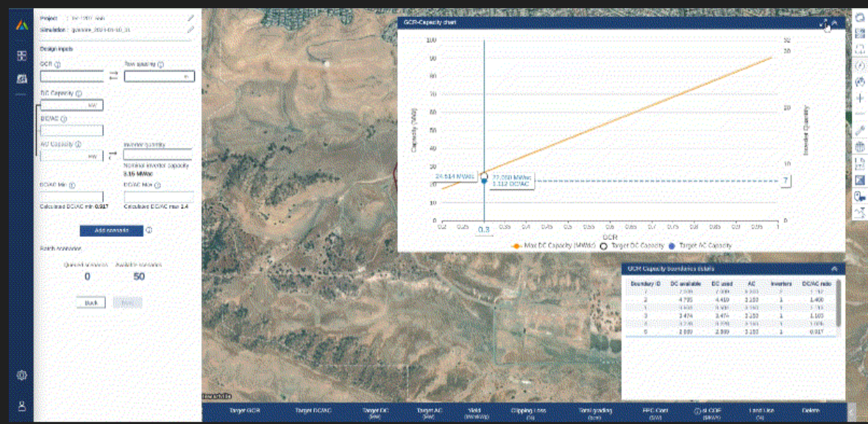This screenshot has width=868, height=424.
Task: Click the GCR info icon
Action: click(57, 64)
